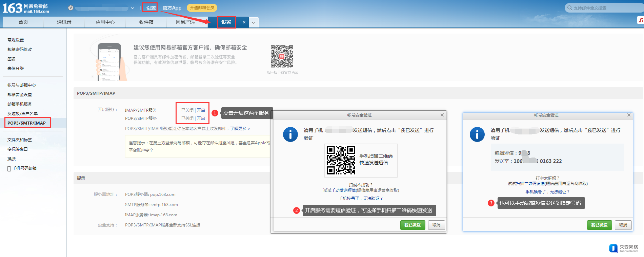The width and height of the screenshot is (644, 257).
Task: Click the red music note icon
Action: click(641, 20)
